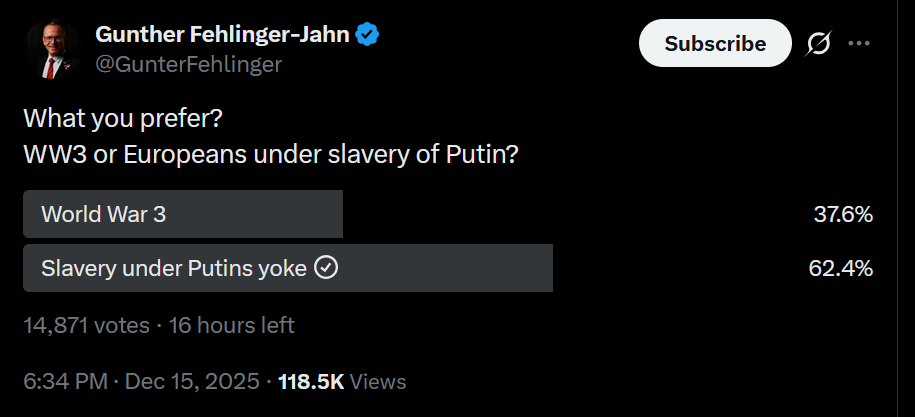Open the 118.5K Views analytics link
This screenshot has height=417, width=915.
click(343, 381)
